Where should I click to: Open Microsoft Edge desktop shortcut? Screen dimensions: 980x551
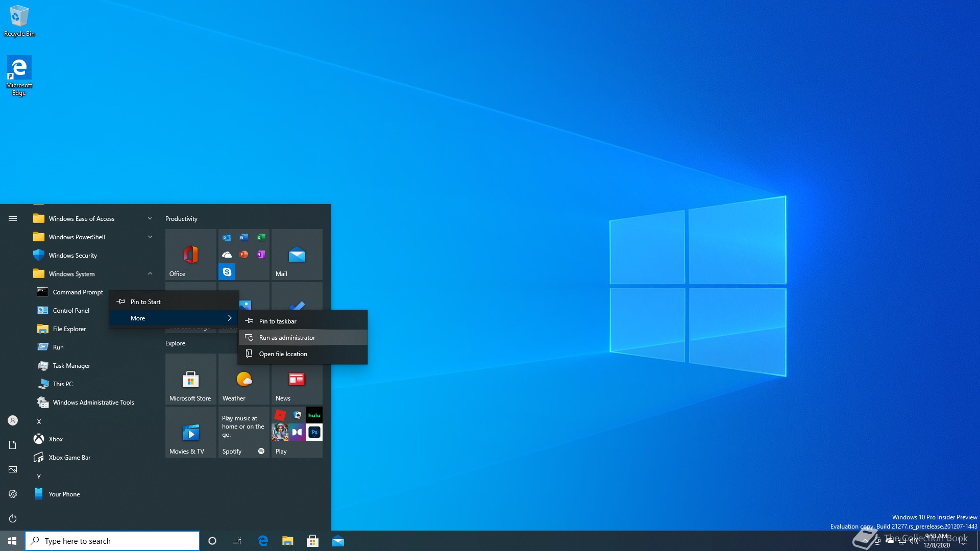(x=19, y=76)
